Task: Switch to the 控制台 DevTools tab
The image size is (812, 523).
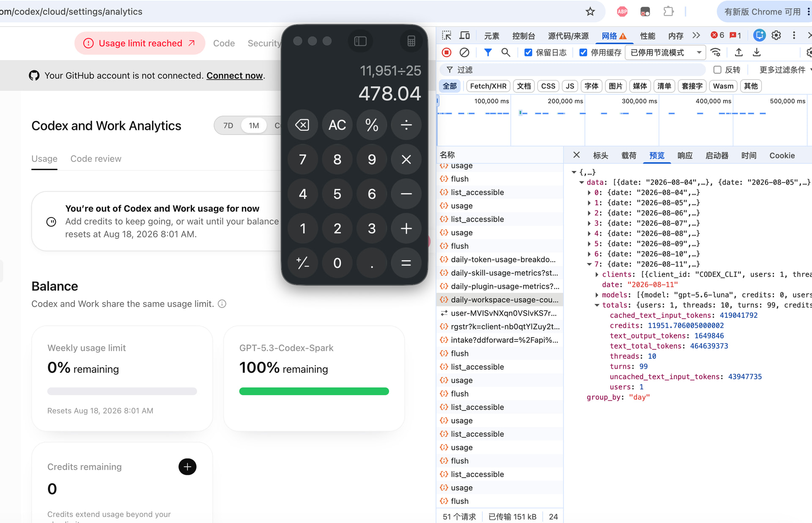Action: click(x=523, y=36)
